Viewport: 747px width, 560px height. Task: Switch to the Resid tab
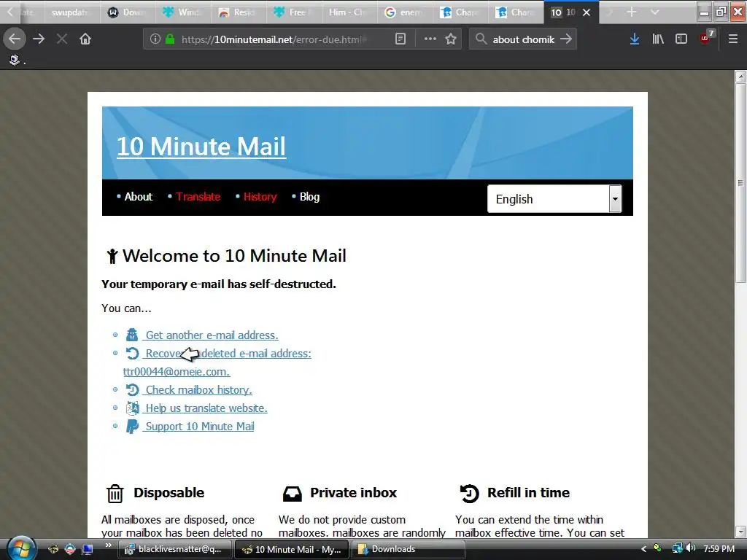[238, 12]
